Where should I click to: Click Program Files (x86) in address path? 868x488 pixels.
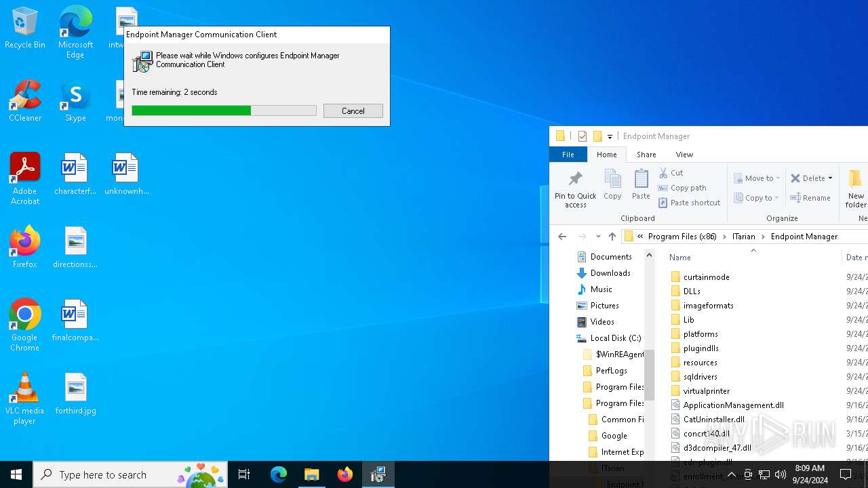click(682, 237)
